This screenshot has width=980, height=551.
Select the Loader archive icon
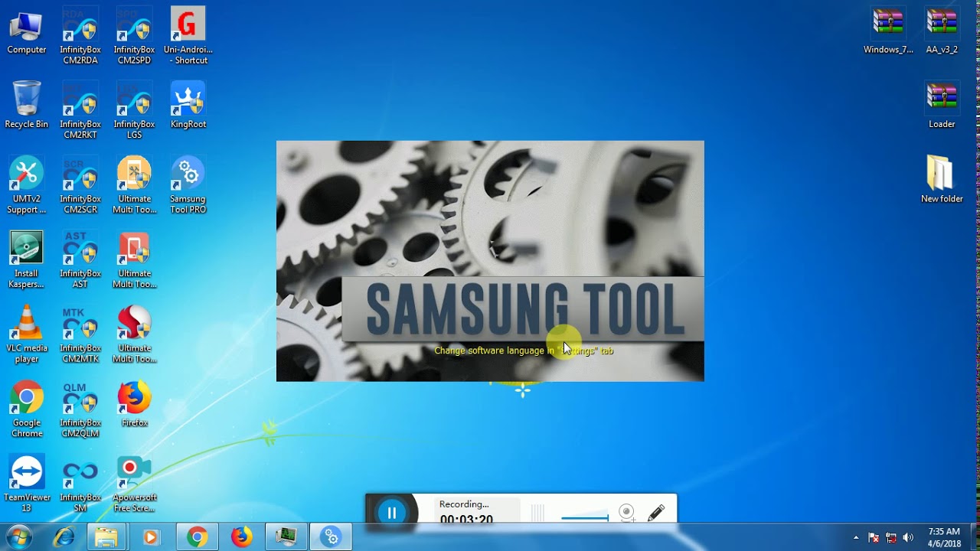[x=942, y=106]
